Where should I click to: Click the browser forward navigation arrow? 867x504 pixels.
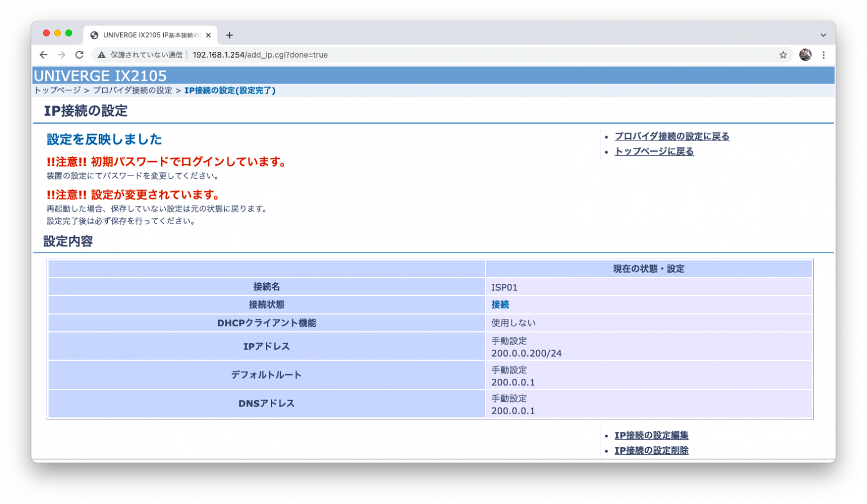point(61,55)
